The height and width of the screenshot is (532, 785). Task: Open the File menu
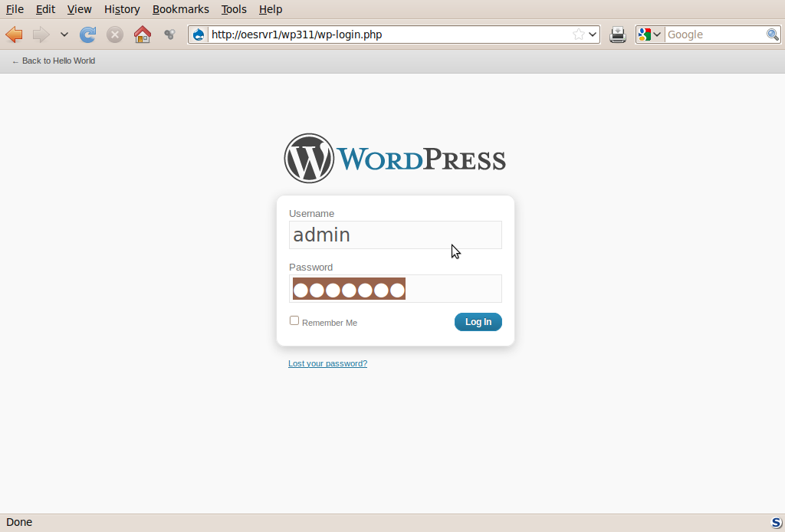[15, 9]
